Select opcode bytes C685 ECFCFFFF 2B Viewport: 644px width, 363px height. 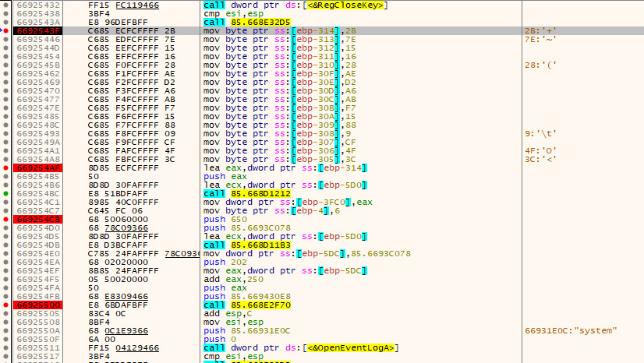coord(132,30)
